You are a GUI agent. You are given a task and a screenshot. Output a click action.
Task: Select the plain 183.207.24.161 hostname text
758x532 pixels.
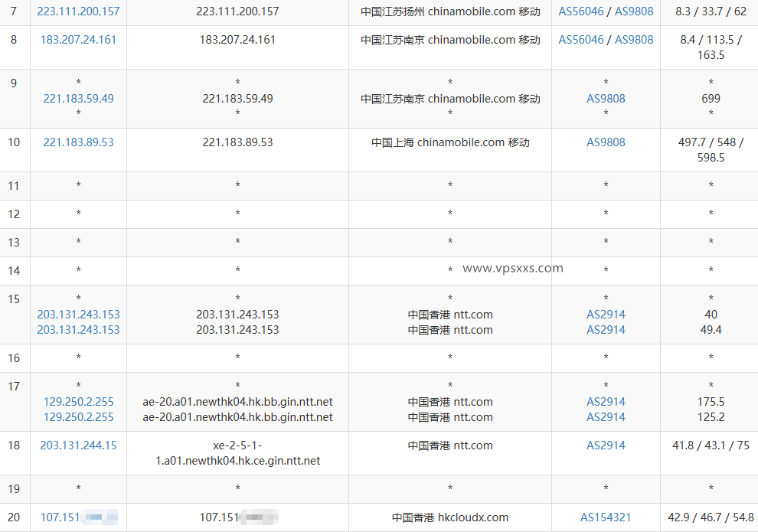coord(237,40)
